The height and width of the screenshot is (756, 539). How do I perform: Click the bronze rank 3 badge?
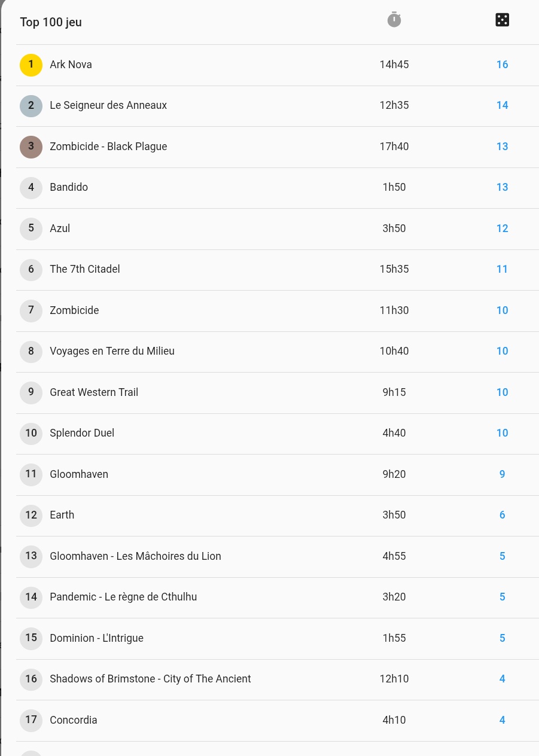click(x=31, y=147)
